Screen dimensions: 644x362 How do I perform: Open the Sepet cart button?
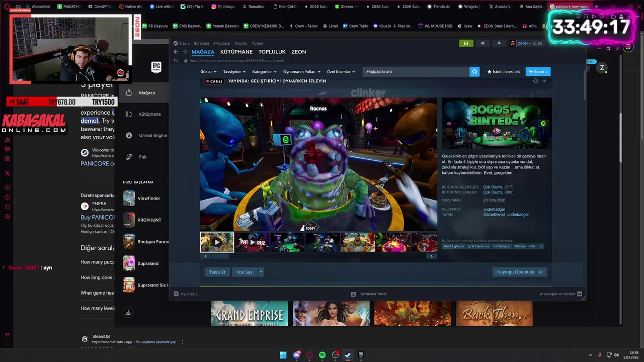click(538, 72)
